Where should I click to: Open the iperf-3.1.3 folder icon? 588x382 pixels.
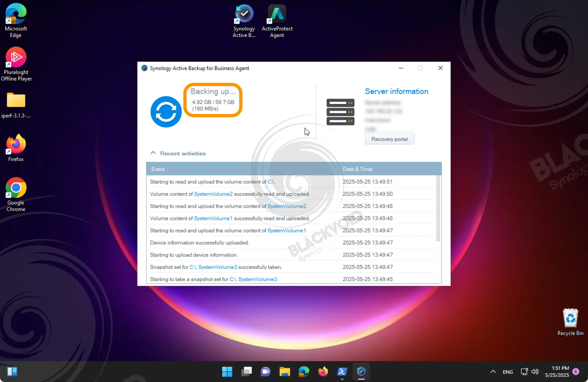(x=16, y=105)
